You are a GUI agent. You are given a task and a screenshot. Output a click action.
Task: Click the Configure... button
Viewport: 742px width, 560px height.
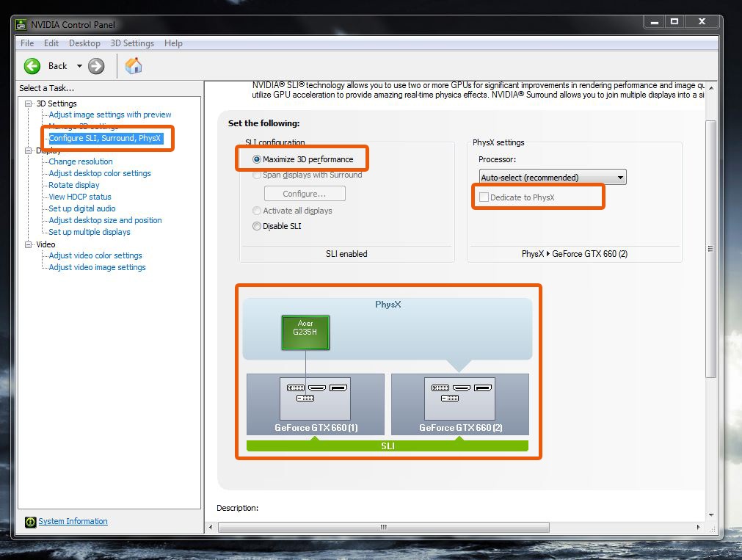click(305, 194)
